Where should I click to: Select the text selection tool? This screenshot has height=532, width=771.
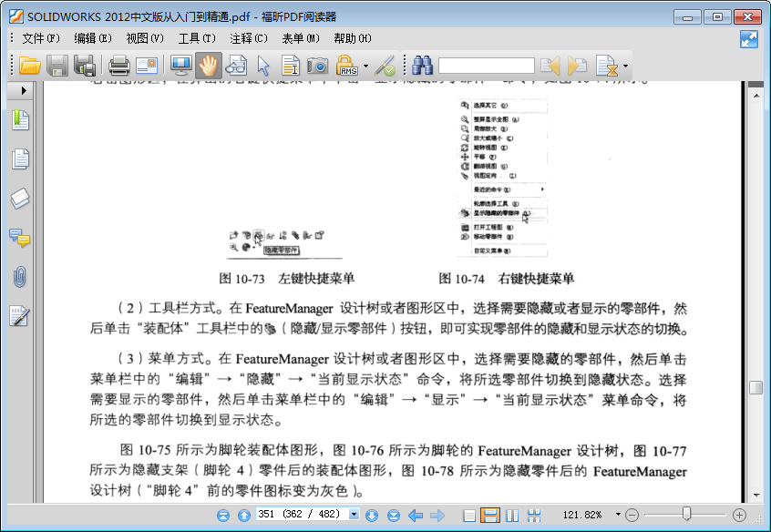pyautogui.click(x=291, y=66)
